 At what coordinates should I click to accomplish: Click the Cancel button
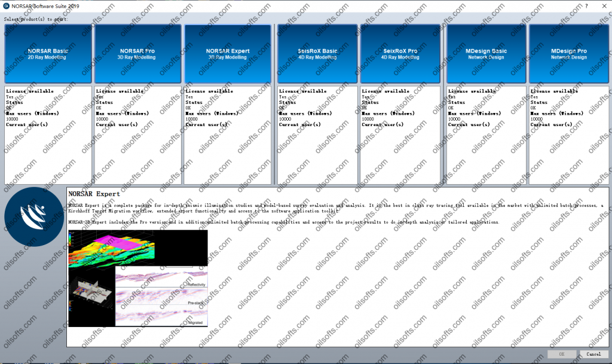593,354
